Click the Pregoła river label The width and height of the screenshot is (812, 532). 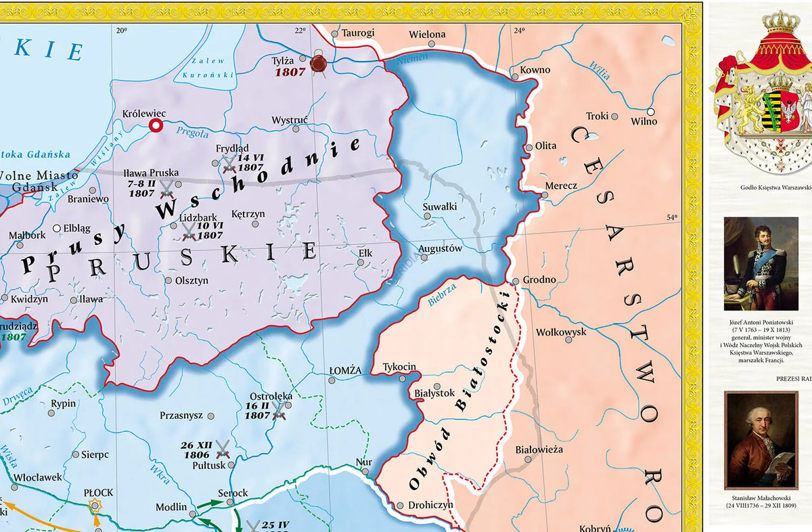[x=193, y=134]
